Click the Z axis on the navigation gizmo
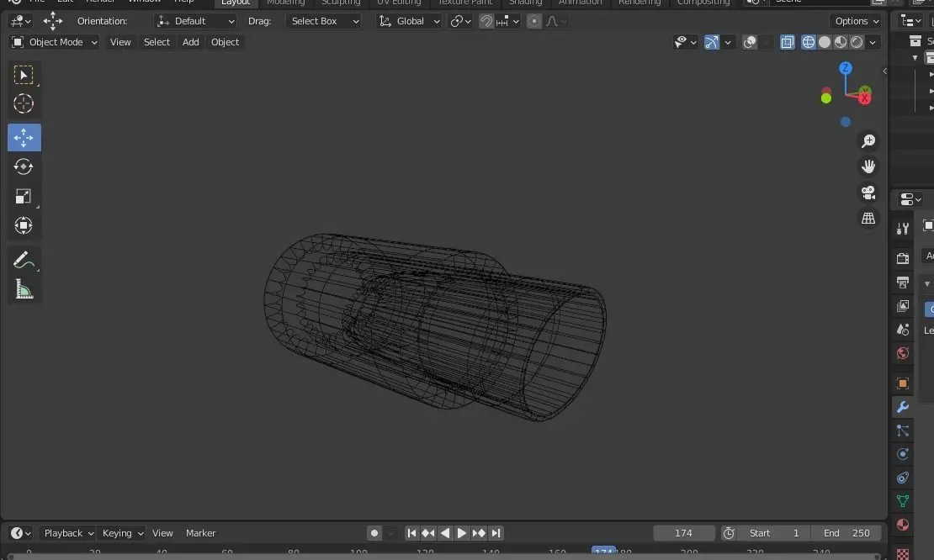The image size is (934, 560). tap(846, 68)
